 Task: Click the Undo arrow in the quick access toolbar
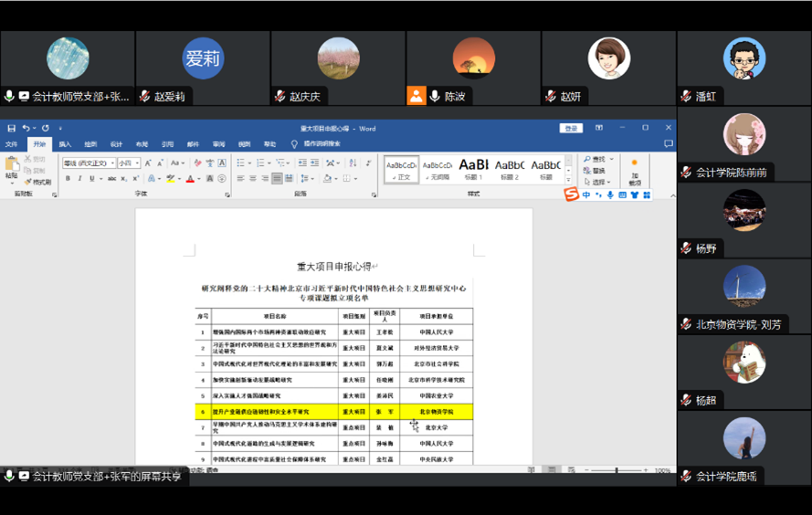tap(26, 129)
